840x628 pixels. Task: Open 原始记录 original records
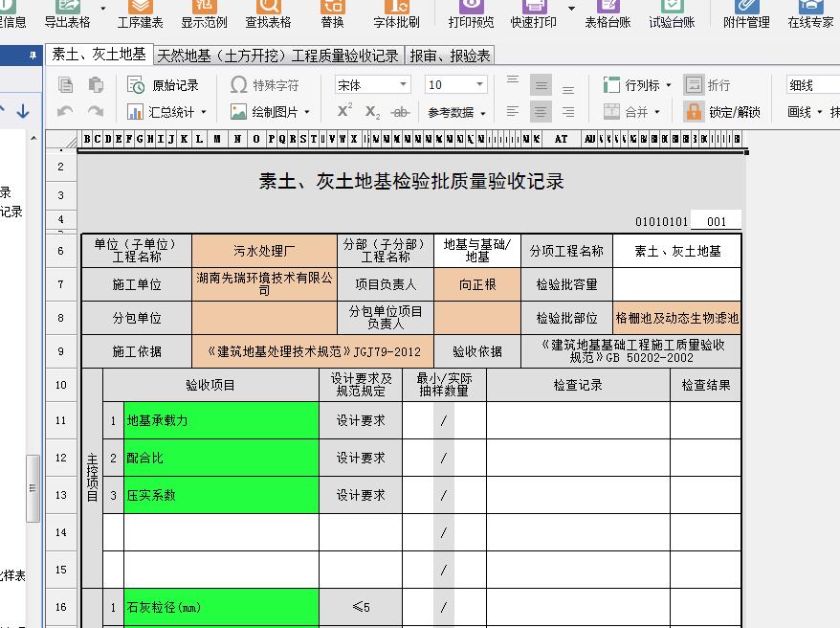pyautogui.click(x=164, y=85)
